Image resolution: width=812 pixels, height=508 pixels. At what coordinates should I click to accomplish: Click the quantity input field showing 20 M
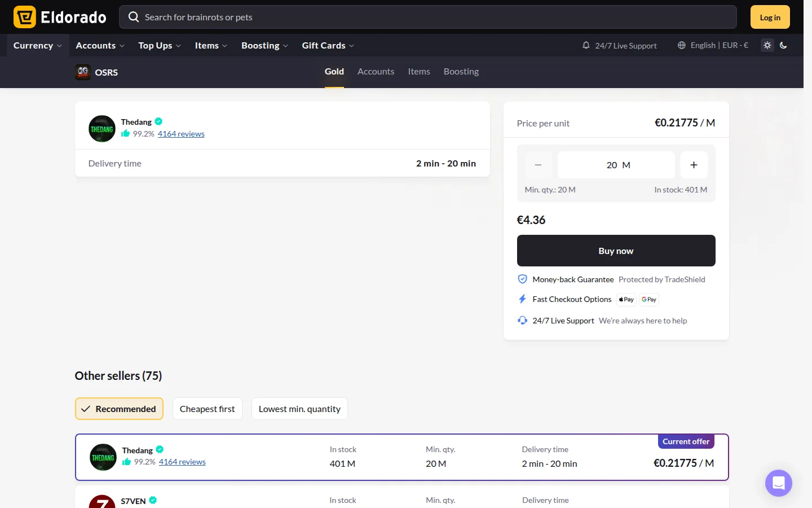[x=616, y=165]
